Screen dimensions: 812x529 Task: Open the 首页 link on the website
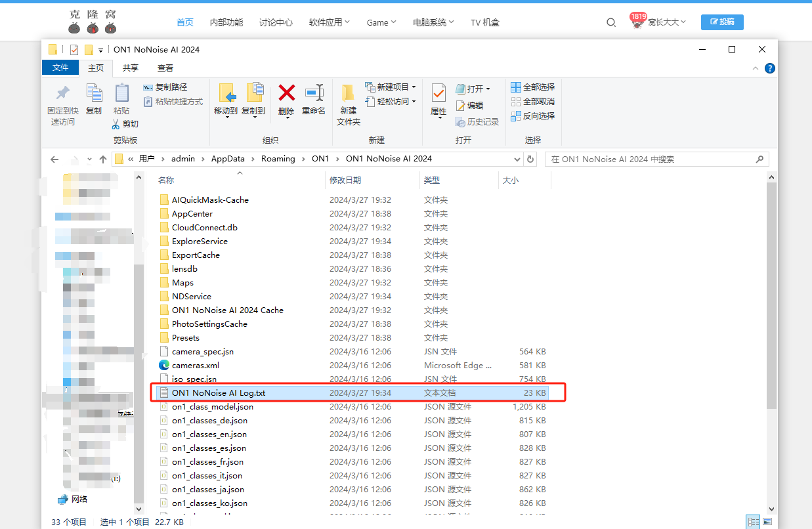point(185,22)
